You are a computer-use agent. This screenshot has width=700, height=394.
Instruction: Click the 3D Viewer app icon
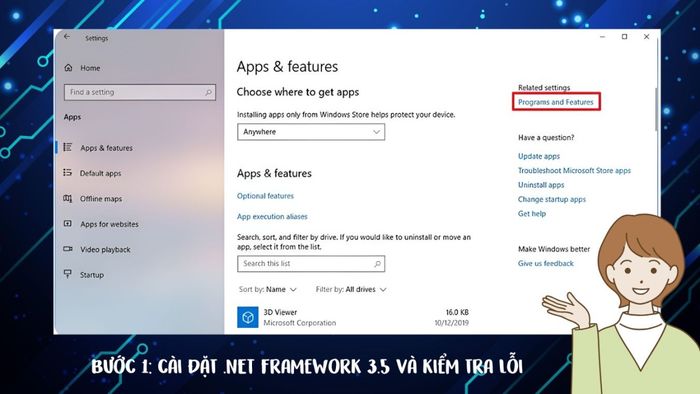pos(248,317)
